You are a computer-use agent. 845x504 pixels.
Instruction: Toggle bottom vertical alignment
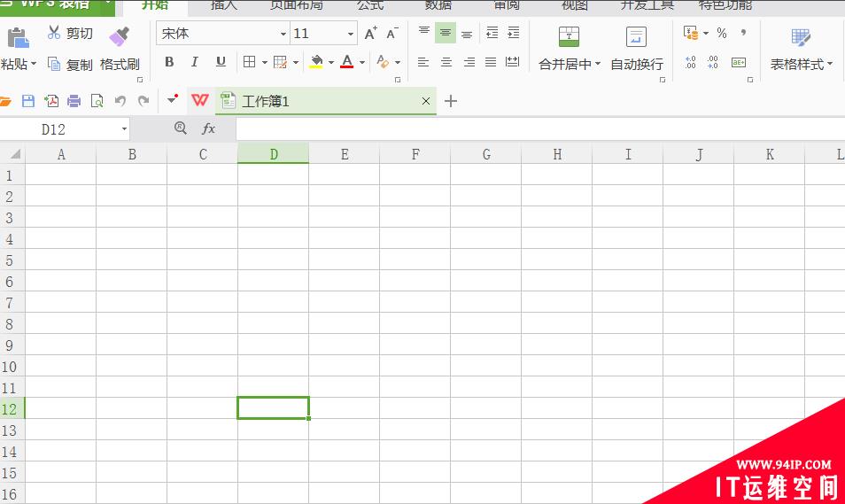tap(467, 34)
